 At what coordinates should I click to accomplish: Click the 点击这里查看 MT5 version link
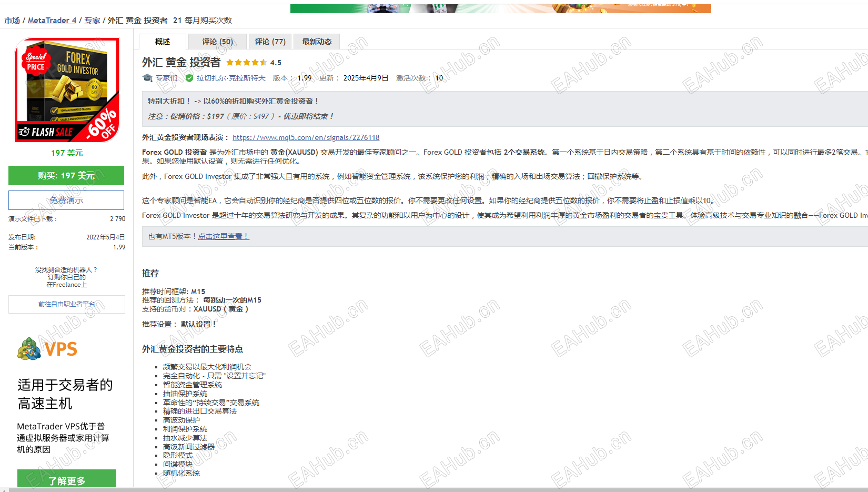click(224, 236)
